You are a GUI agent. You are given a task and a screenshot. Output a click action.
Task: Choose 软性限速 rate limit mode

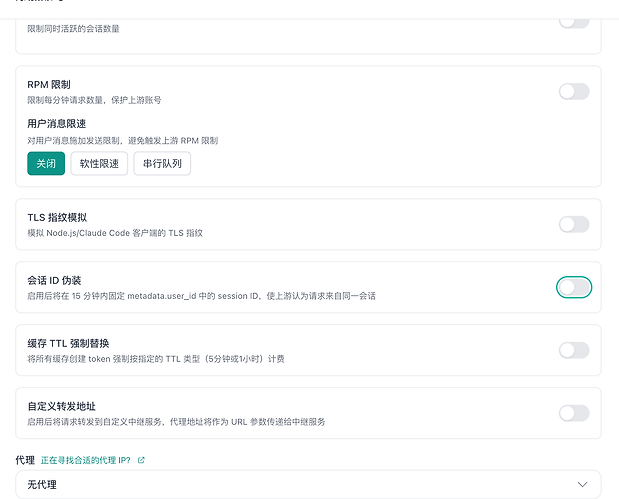tap(99, 163)
